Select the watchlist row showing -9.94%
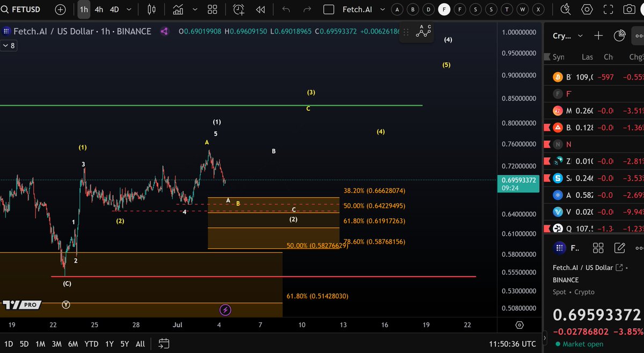Image resolution: width=644 pixels, height=353 pixels. (594, 212)
